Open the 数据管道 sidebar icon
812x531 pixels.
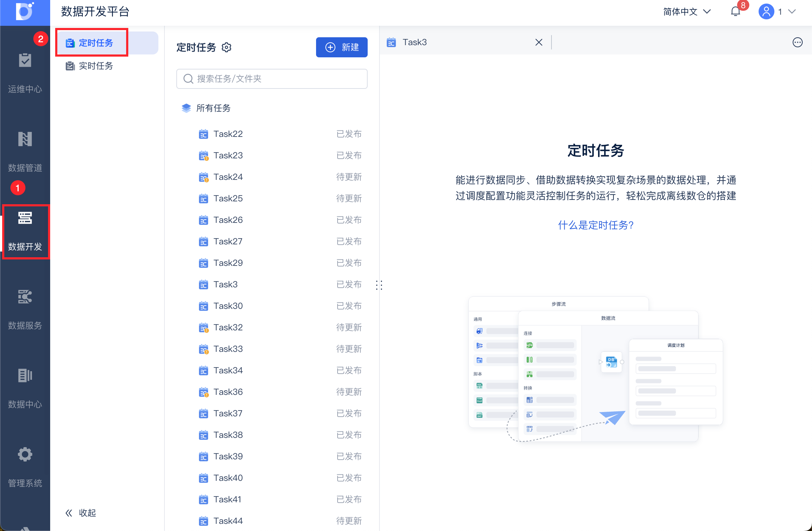[25, 139]
